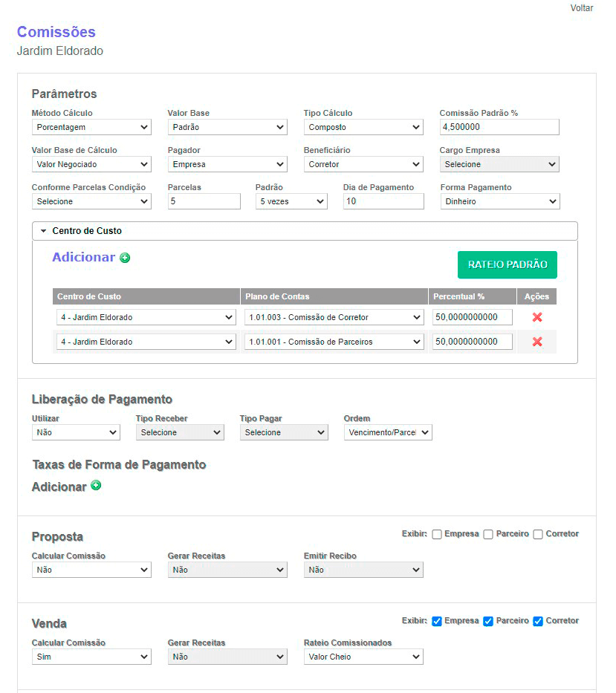This screenshot has width=616, height=693.
Task: Expand the Tipo Cálculo dropdown
Action: click(363, 127)
